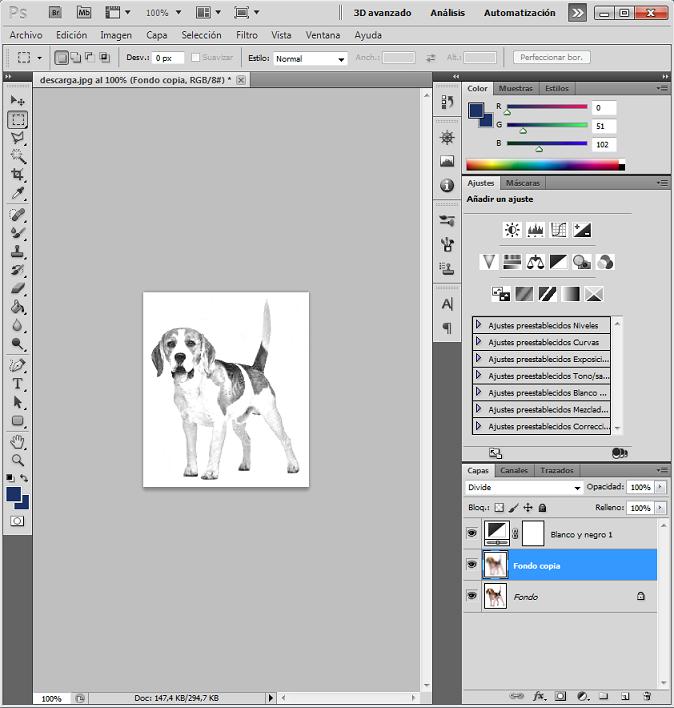Open the Divide blend mode dropdown
The height and width of the screenshot is (708, 674).
(x=524, y=488)
